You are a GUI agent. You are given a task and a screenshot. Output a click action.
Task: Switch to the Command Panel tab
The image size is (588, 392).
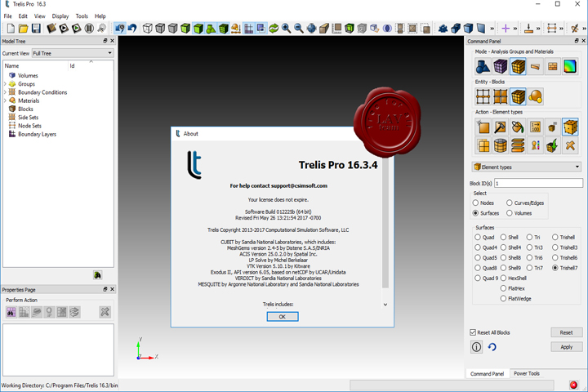point(487,373)
